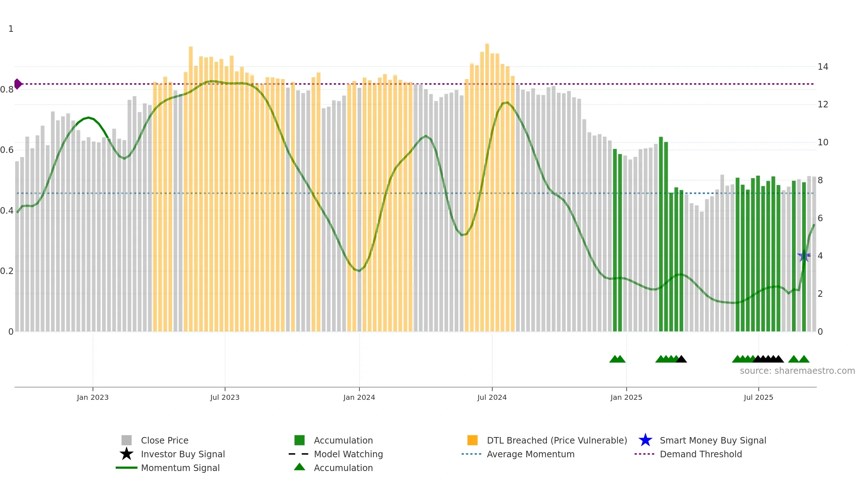Click green Momentum Signal legend line

pyautogui.click(x=127, y=468)
